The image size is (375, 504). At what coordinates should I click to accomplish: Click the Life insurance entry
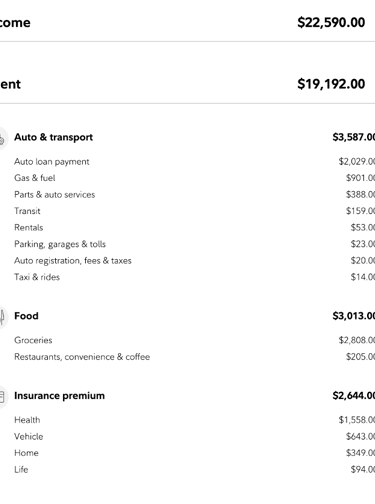coord(21,469)
